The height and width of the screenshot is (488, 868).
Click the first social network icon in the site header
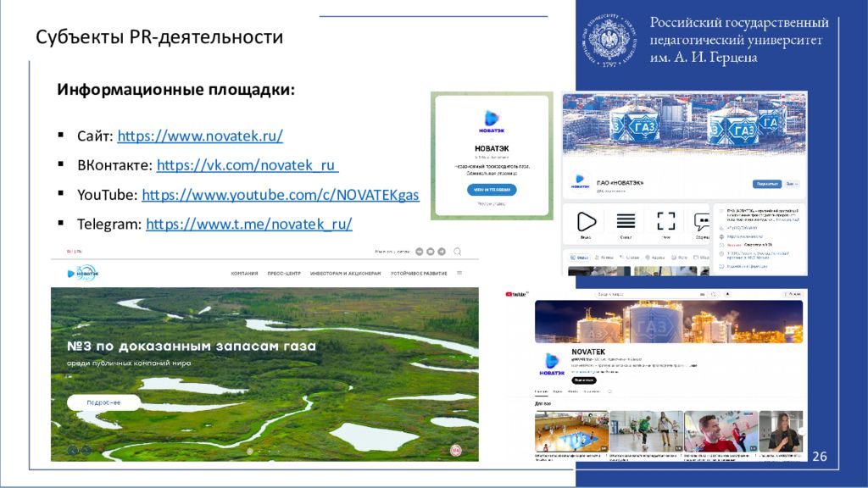click(x=419, y=252)
